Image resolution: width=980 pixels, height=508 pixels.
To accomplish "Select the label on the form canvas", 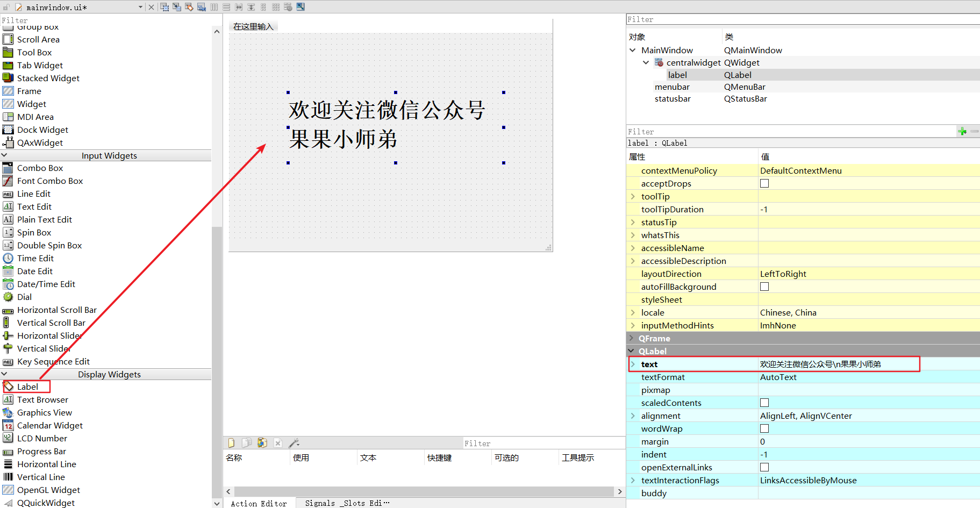I will point(396,127).
